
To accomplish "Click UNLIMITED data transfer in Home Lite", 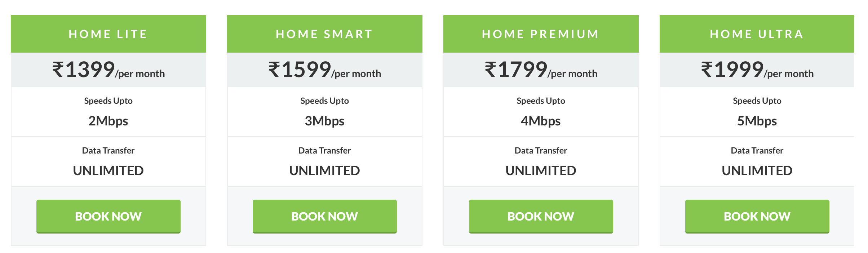I will (108, 170).
